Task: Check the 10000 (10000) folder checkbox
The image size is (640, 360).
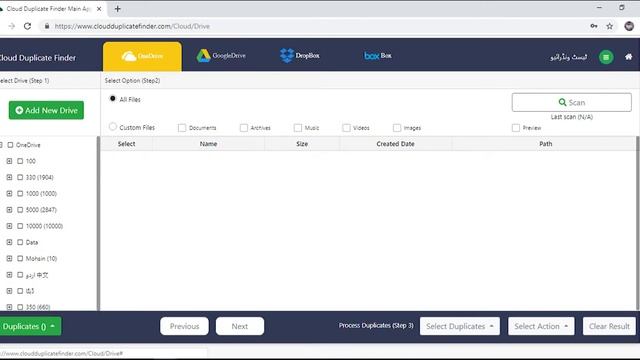Action: [x=20, y=226]
